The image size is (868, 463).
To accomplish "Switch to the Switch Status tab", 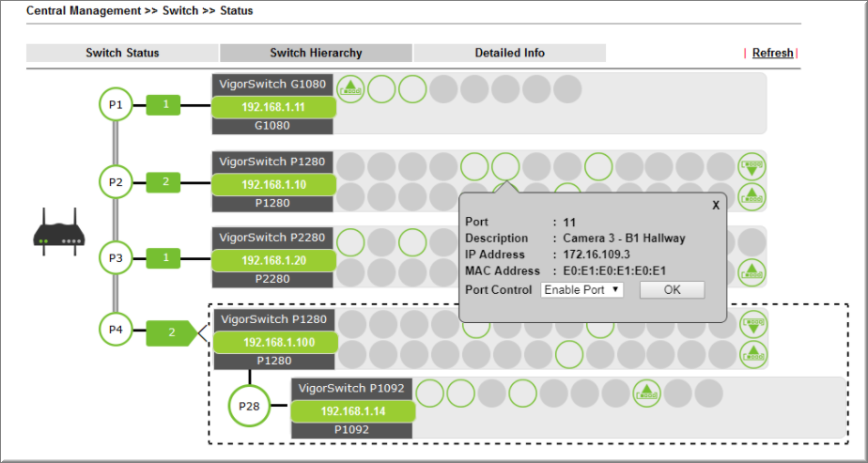I will pyautogui.click(x=122, y=54).
